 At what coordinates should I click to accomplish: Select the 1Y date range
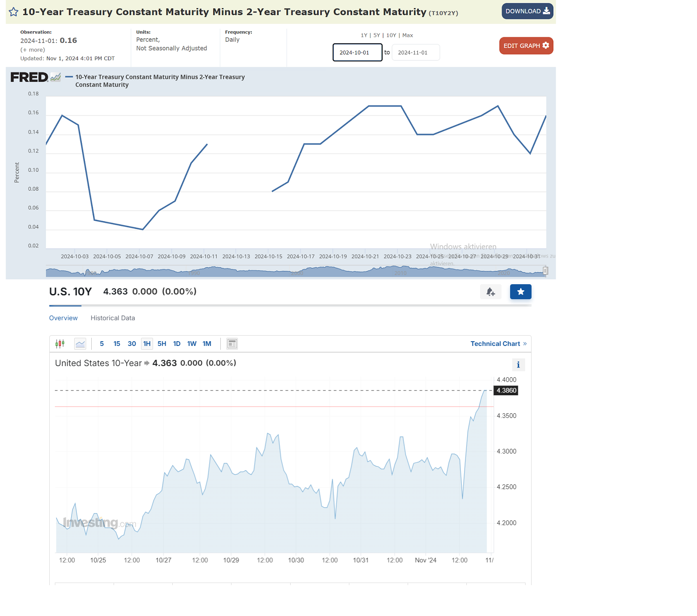pos(364,36)
